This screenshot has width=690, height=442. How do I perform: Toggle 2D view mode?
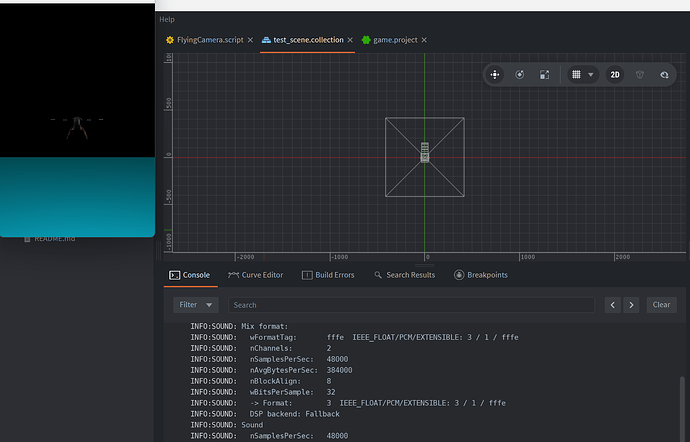616,75
